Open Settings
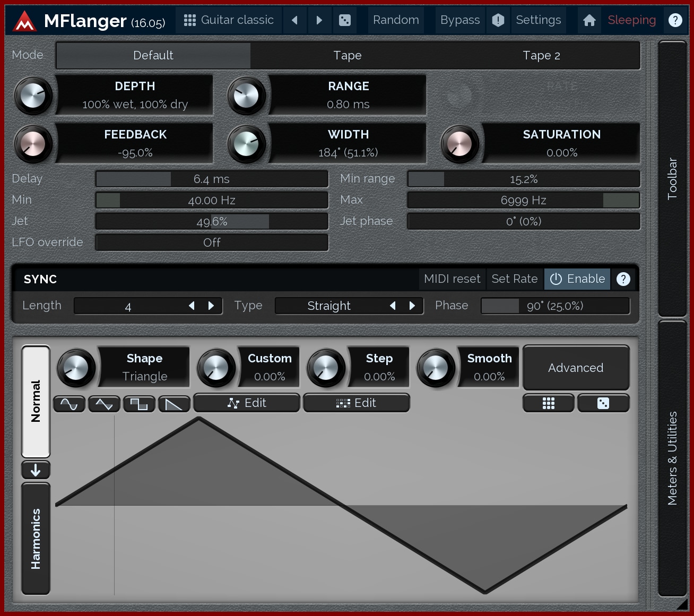Screen dimensions: 694x616 click(539, 20)
